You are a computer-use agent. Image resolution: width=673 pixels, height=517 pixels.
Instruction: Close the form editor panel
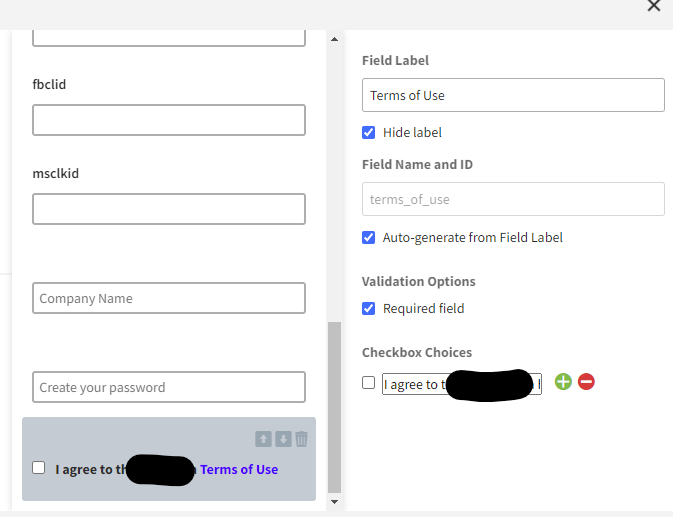point(654,6)
